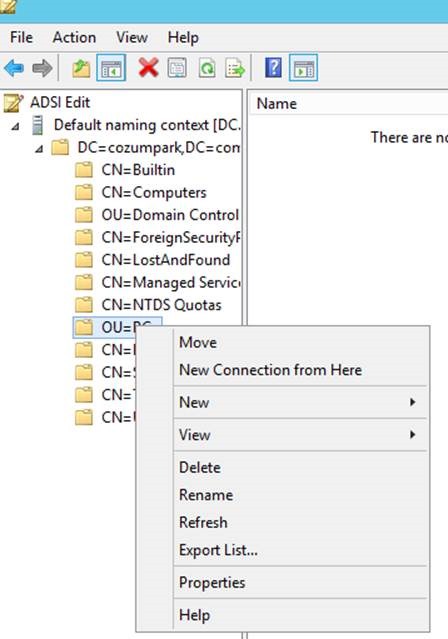
Task: Collapse the DC=cozumpark,DC=com node
Action: click(39, 149)
